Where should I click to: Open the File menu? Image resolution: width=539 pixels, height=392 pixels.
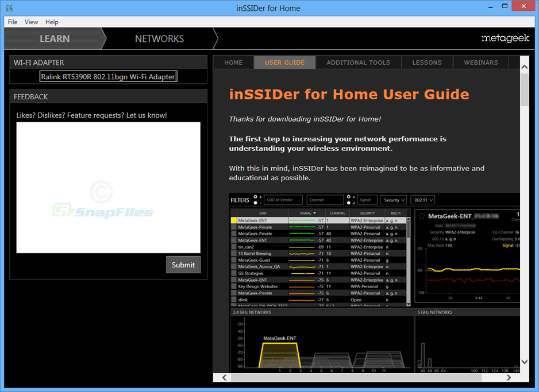pyautogui.click(x=13, y=22)
